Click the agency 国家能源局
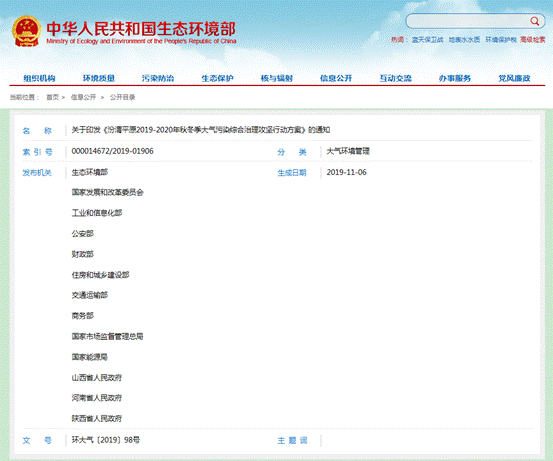This screenshot has width=553, height=461. 90,357
